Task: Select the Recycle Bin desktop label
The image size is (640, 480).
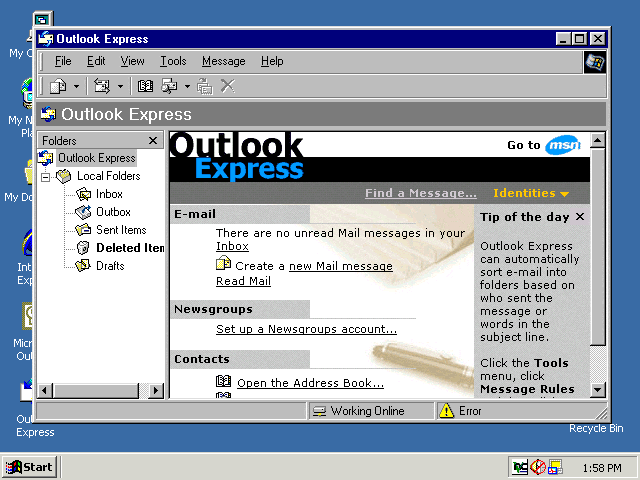Action: (596, 429)
